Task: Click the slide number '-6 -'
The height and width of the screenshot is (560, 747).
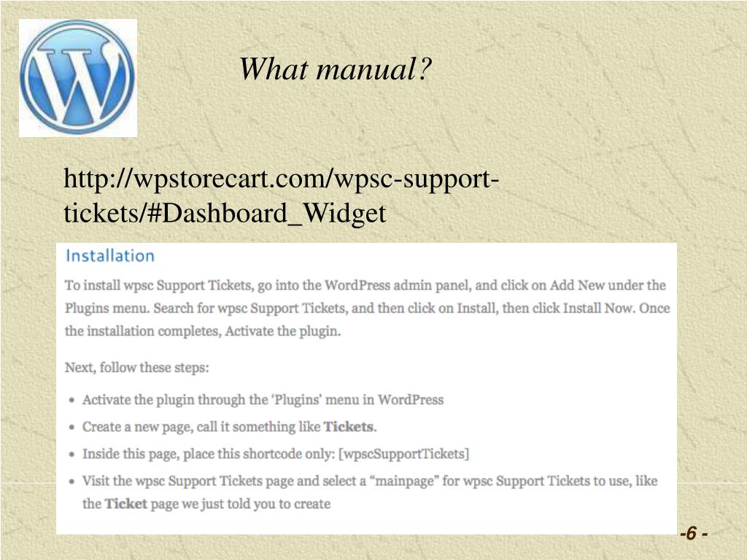Action: tap(694, 533)
